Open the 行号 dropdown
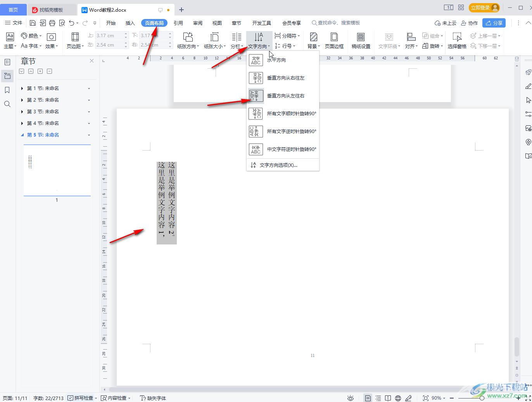Image resolution: width=532 pixels, height=402 pixels. click(285, 46)
